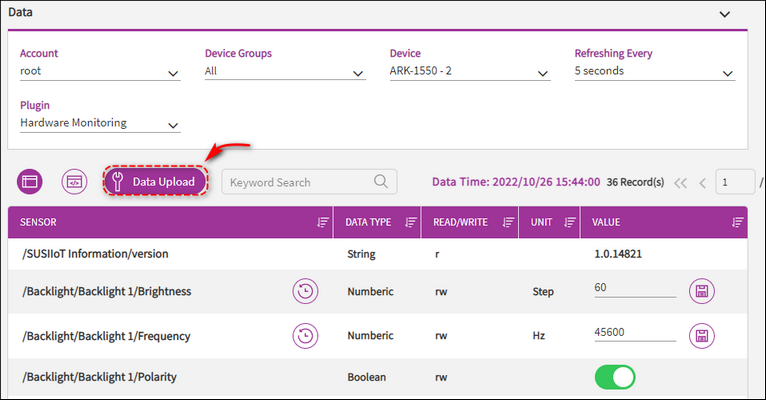Viewport: 766px width, 400px height.
Task: Click history icon for Brightness sensor
Action: coord(304,291)
